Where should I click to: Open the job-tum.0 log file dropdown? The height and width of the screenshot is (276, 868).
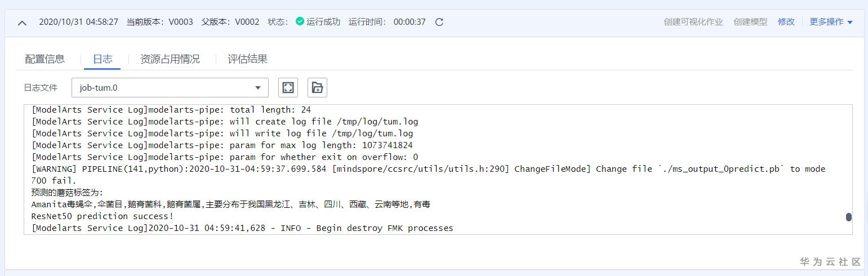tap(170, 87)
